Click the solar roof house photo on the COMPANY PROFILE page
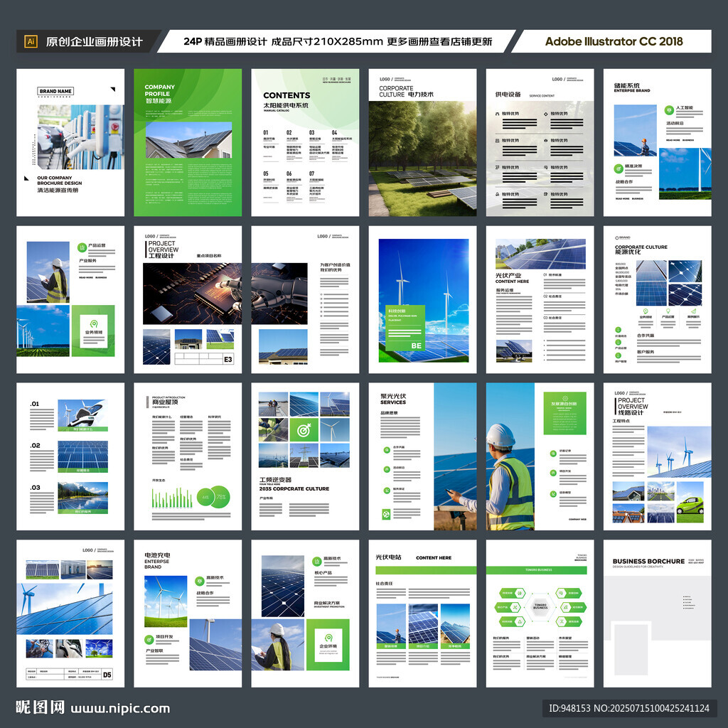728x728 pixels. coord(189,140)
